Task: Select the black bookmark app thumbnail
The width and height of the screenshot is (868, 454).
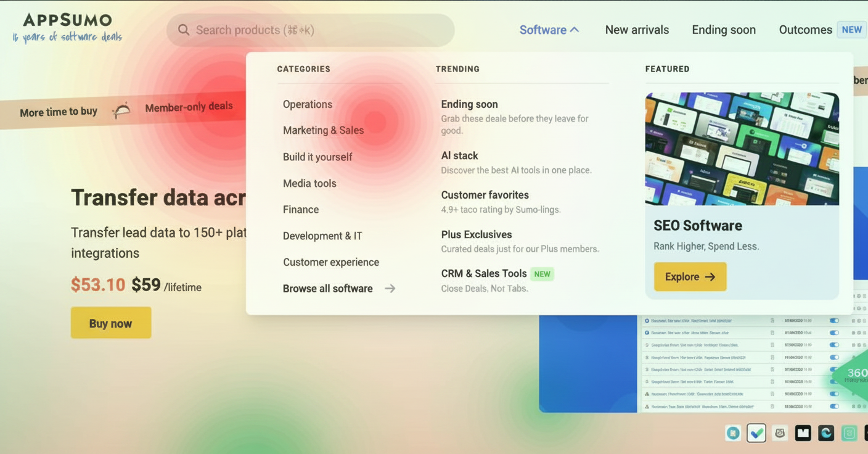Action: coord(803,433)
